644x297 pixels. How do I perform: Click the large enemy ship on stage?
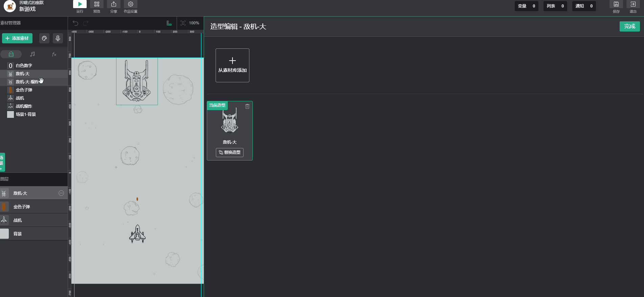137,81
